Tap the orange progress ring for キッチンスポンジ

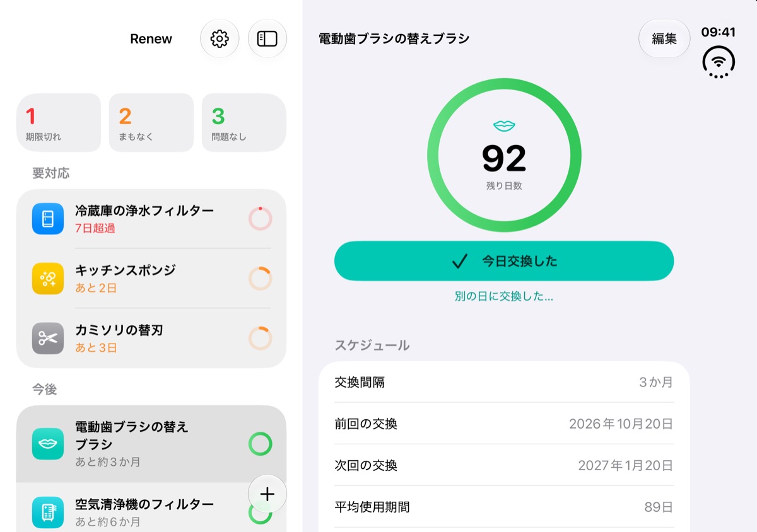tap(260, 279)
